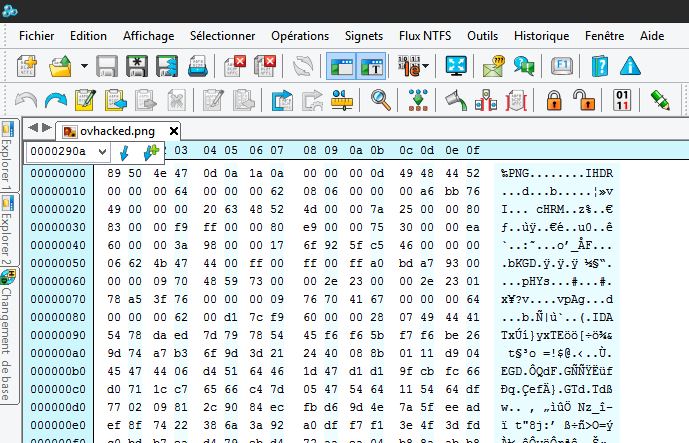The width and height of the screenshot is (689, 443).
Task: Open the Opérations menu
Action: (300, 36)
